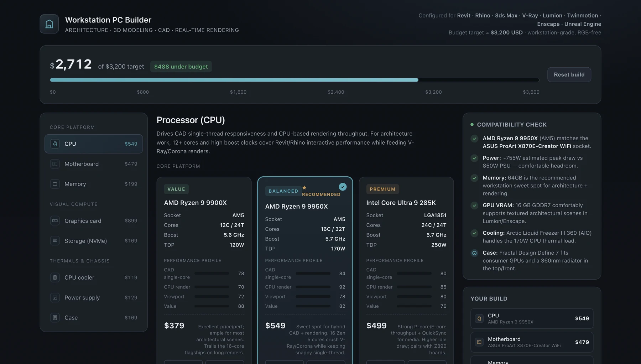This screenshot has height=364, width=641.
Task: Open the Case category
Action: tap(94, 317)
